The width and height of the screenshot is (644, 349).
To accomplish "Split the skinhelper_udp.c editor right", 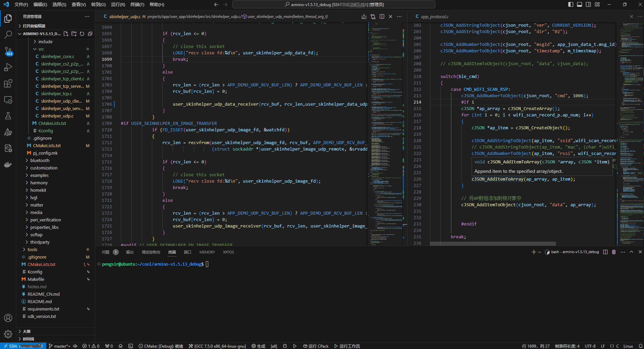I will (382, 16).
